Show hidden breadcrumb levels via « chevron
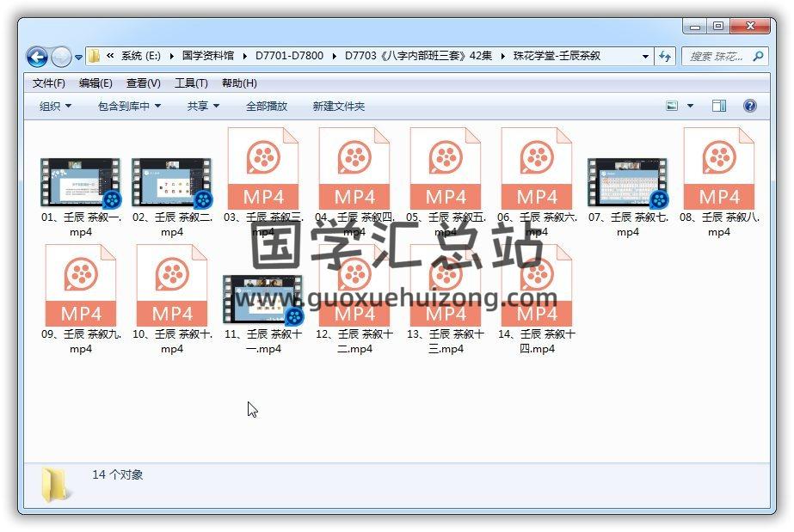This screenshot has height=532, width=794. (x=110, y=56)
